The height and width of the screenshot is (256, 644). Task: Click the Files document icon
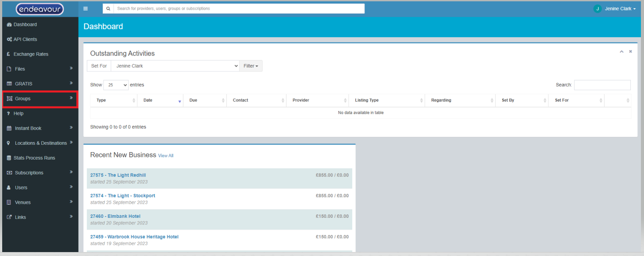click(9, 69)
